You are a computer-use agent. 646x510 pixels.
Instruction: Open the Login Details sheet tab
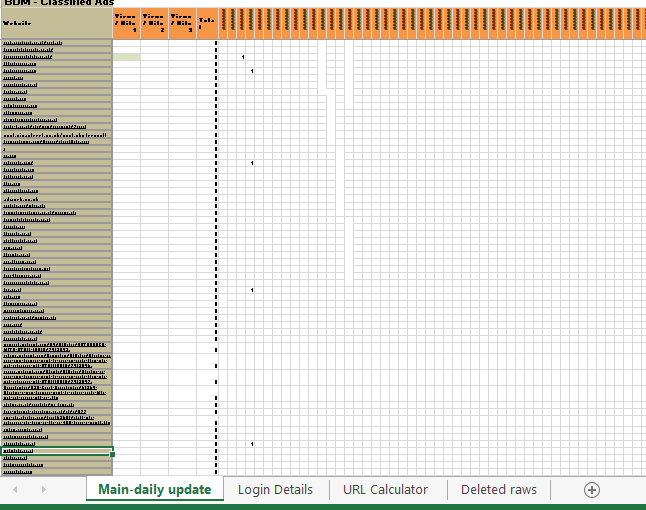click(x=275, y=489)
